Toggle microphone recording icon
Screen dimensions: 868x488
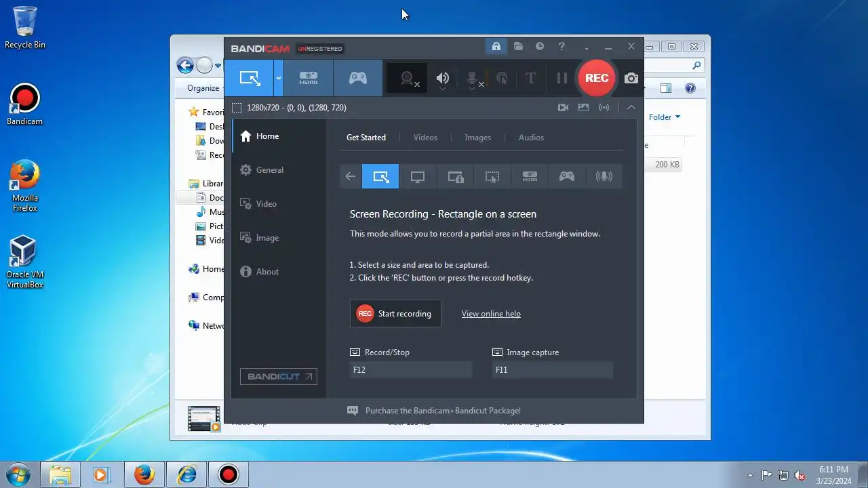click(473, 79)
